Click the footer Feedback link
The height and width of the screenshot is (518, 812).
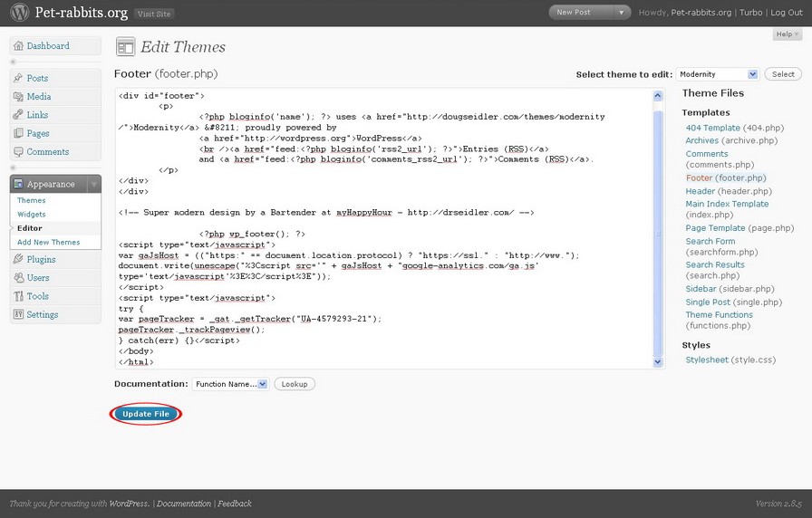(x=235, y=504)
